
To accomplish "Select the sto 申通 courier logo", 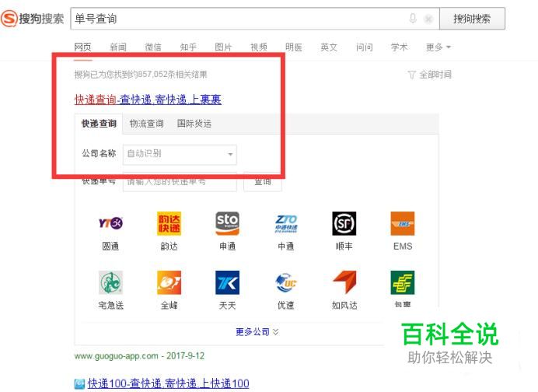I will point(228,223).
